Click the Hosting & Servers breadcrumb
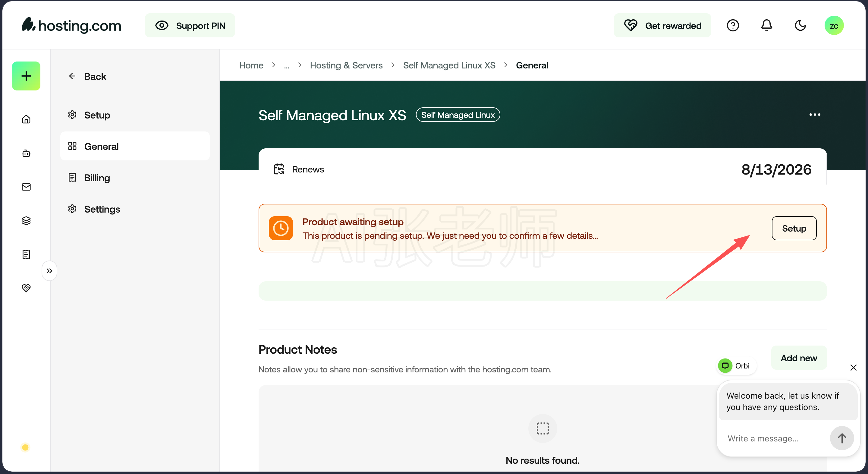 pyautogui.click(x=346, y=65)
